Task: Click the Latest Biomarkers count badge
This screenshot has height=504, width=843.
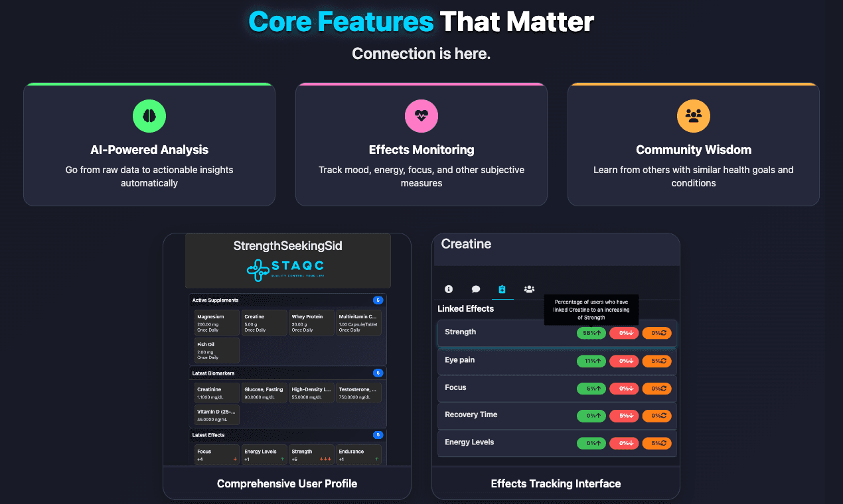Action: [x=378, y=373]
